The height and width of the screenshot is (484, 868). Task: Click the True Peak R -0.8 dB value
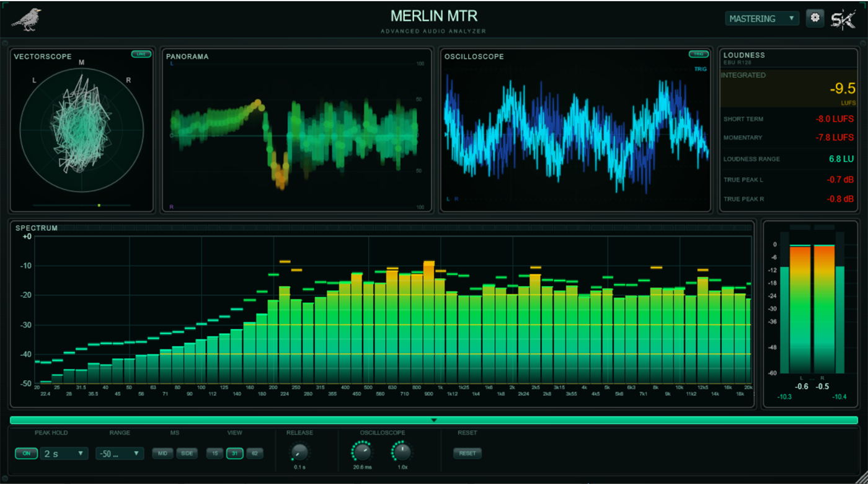click(x=840, y=199)
